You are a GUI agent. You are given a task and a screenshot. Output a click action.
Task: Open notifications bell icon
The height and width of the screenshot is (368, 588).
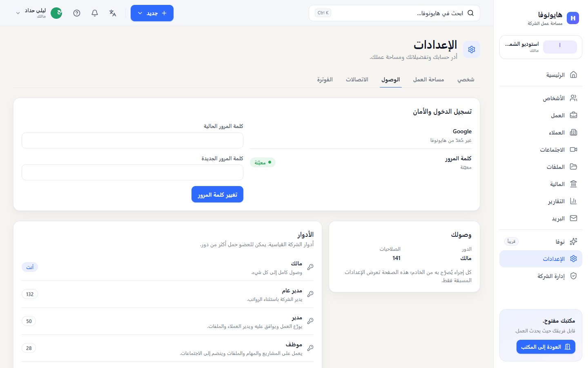point(95,13)
